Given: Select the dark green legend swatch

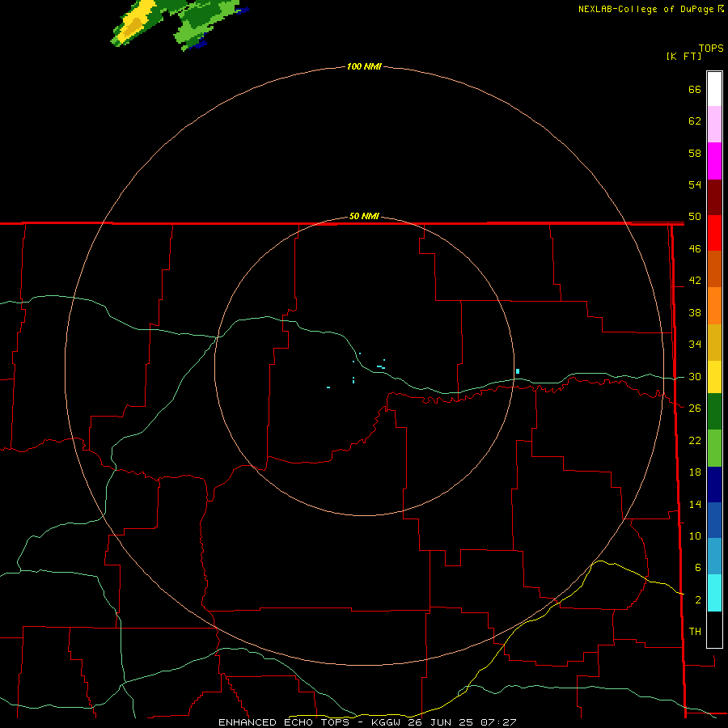Looking at the screenshot, I should pyautogui.click(x=714, y=412).
